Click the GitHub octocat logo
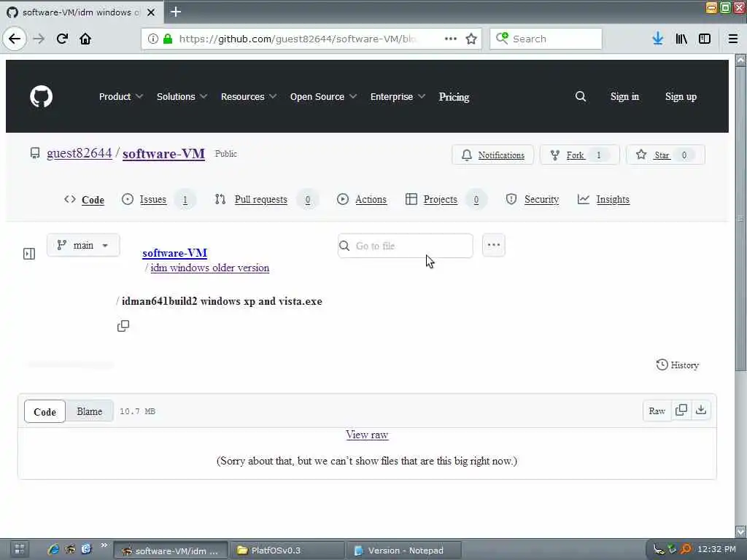 tap(42, 97)
